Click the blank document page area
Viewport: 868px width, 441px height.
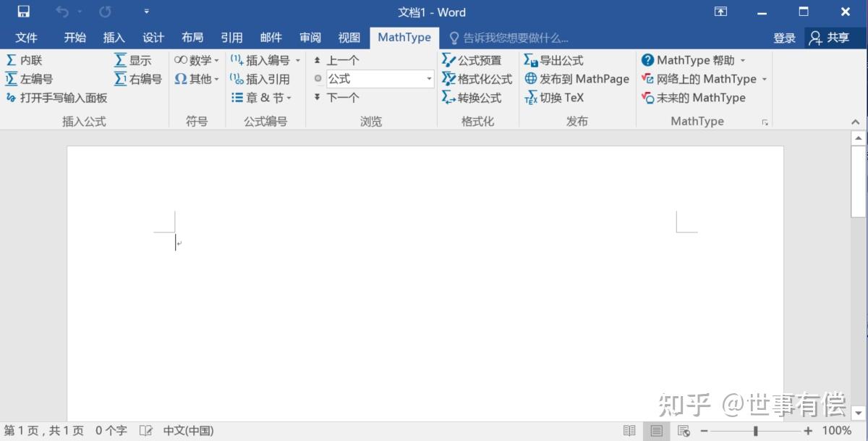tap(425, 283)
